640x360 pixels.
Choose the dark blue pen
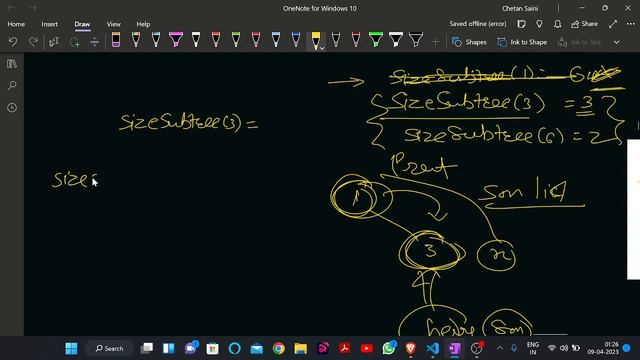tap(296, 40)
